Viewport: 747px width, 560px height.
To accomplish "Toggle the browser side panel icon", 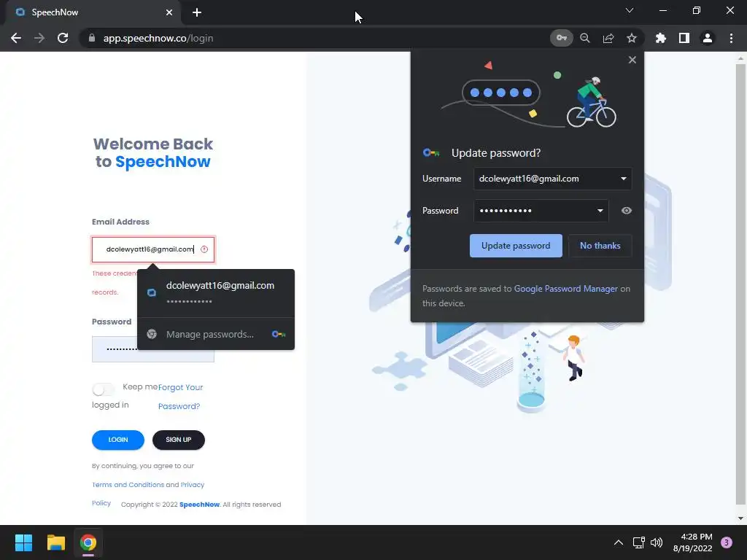I will 684,38.
